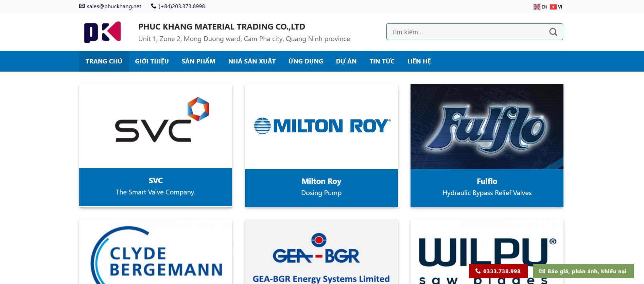Click the Fulflo card title
Screen dimensions: 644x284
click(x=487, y=181)
